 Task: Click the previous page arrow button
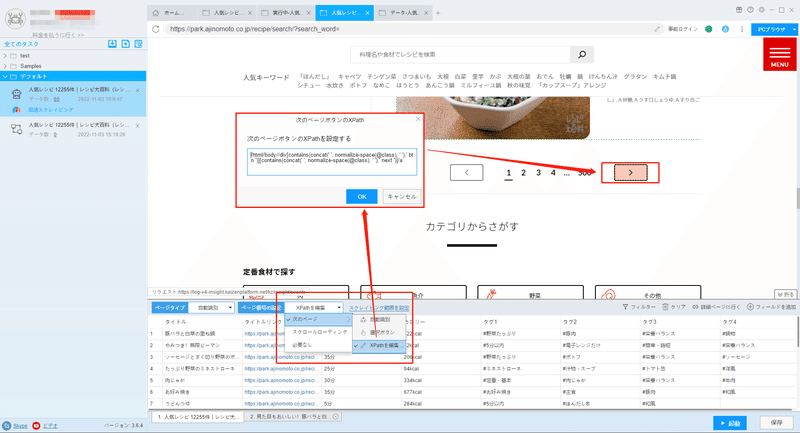(466, 172)
